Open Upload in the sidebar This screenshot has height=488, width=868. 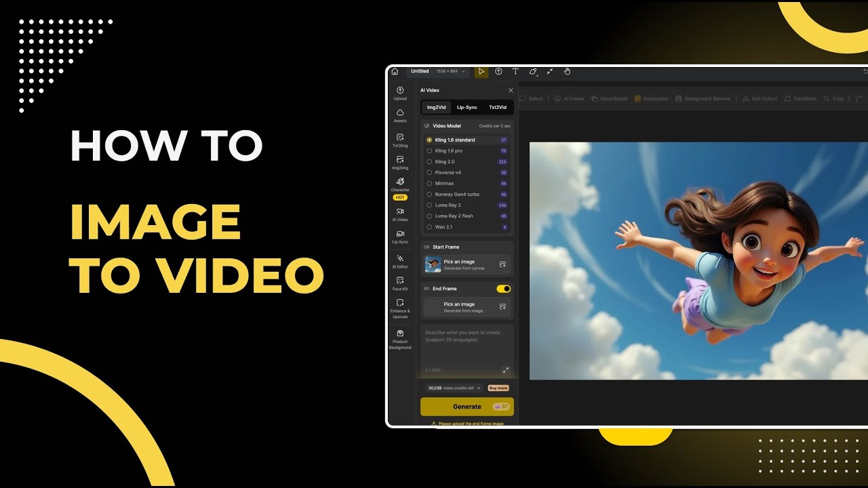tap(400, 94)
